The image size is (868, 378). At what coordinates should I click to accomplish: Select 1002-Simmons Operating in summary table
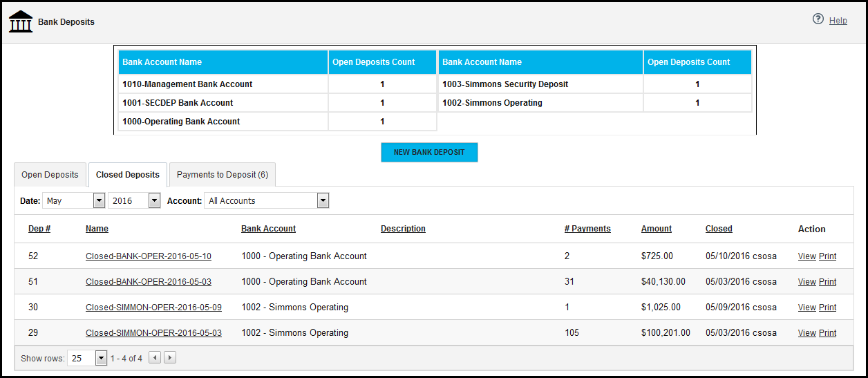[x=492, y=103]
